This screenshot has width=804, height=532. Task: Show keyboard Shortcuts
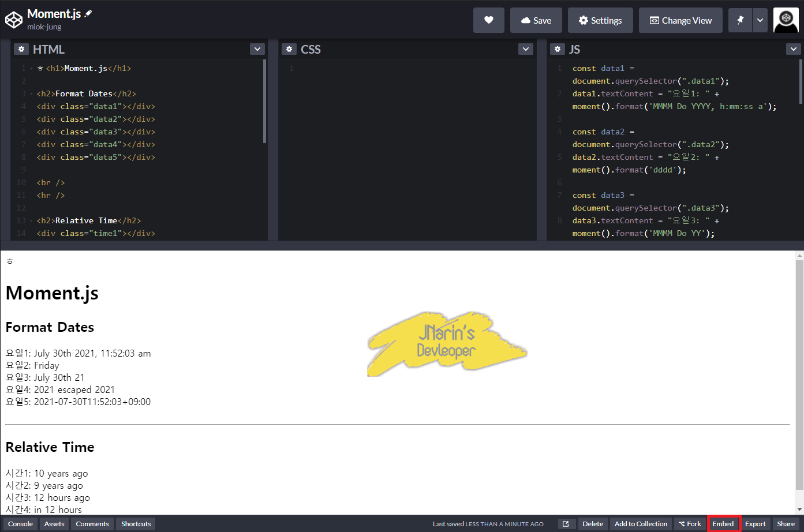pyautogui.click(x=136, y=524)
